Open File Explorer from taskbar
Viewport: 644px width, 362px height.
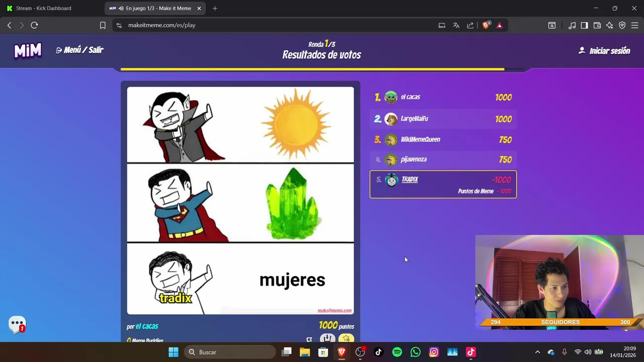click(x=305, y=352)
